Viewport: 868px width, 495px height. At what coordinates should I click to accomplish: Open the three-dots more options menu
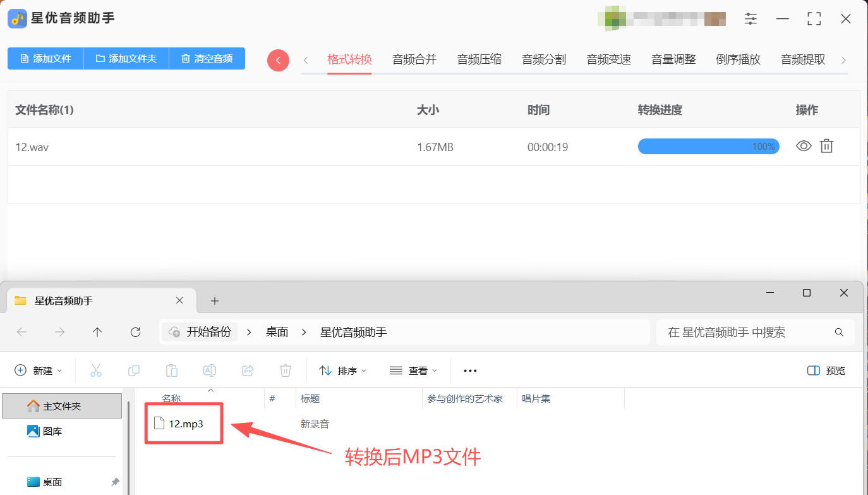(x=471, y=370)
